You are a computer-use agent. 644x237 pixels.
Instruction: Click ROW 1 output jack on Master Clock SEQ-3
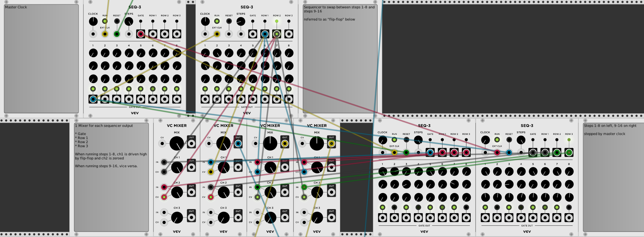(x=153, y=34)
